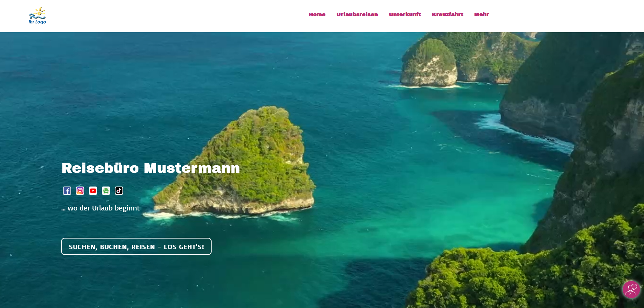The image size is (644, 308).
Task: Click the 'Reisebüro Mustermann' headline
Action: click(151, 168)
